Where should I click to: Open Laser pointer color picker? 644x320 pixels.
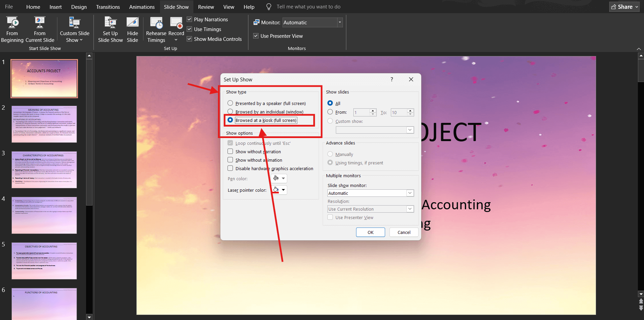279,190
